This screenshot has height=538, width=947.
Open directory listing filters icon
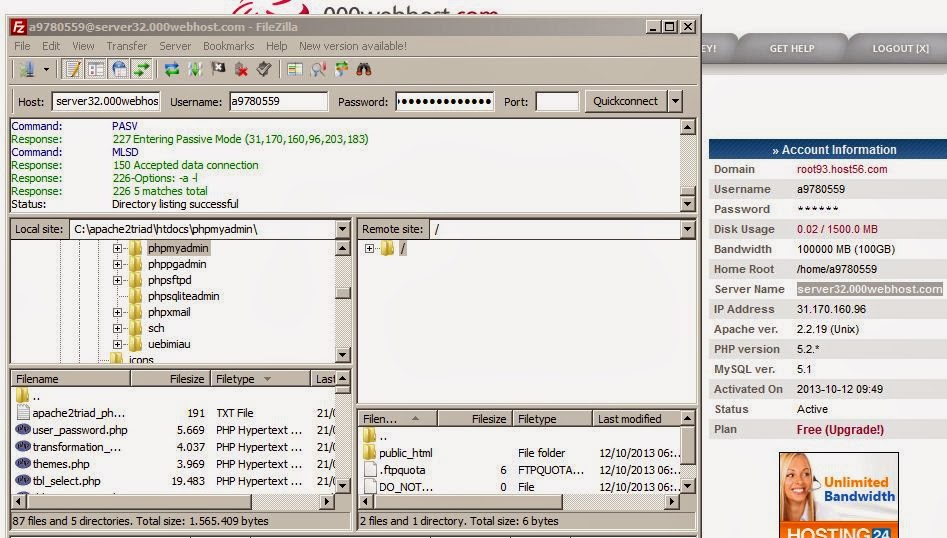click(295, 69)
